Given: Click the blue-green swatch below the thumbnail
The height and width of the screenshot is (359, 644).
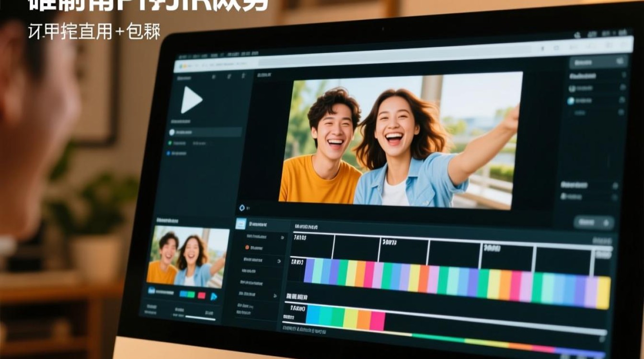Looking at the screenshot, I should (186, 294).
